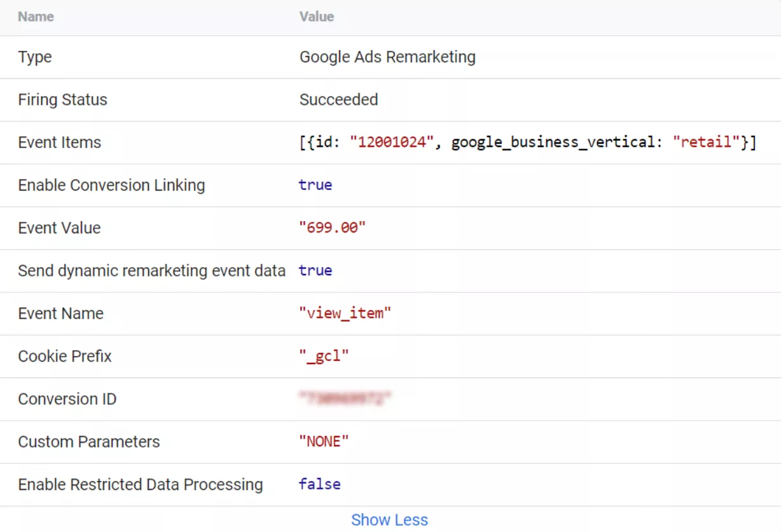Select true value for dynamic remarketing data
This screenshot has width=781, height=532.
(x=315, y=271)
